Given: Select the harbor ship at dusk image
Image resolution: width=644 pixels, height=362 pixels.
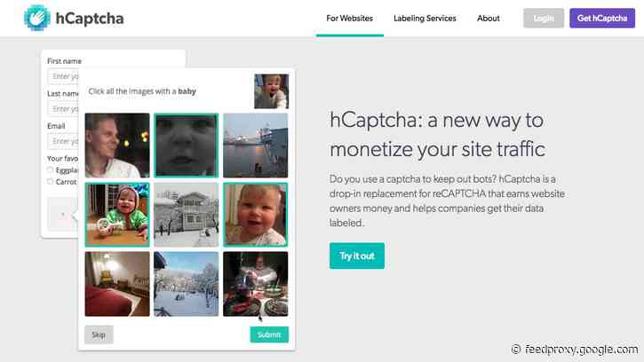Looking at the screenshot, I should [x=256, y=146].
